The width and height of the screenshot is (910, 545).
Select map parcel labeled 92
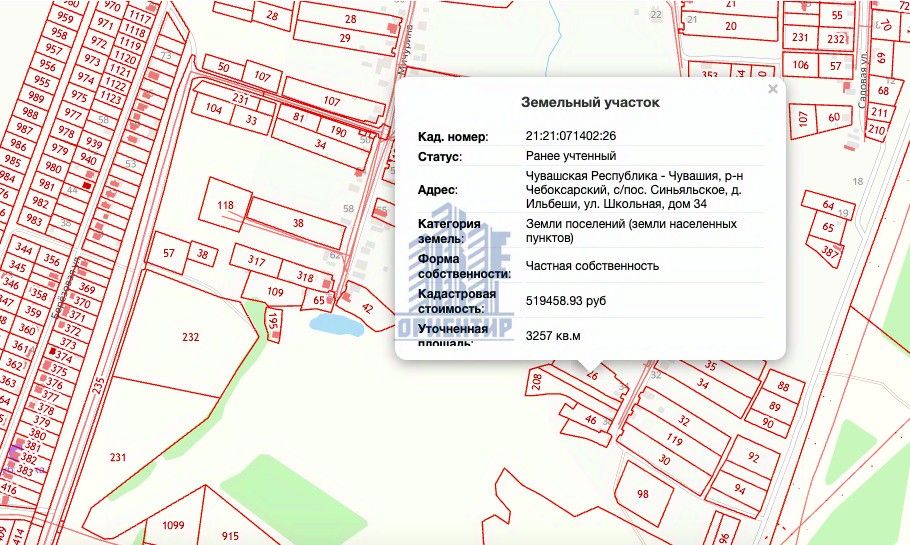[x=753, y=457]
